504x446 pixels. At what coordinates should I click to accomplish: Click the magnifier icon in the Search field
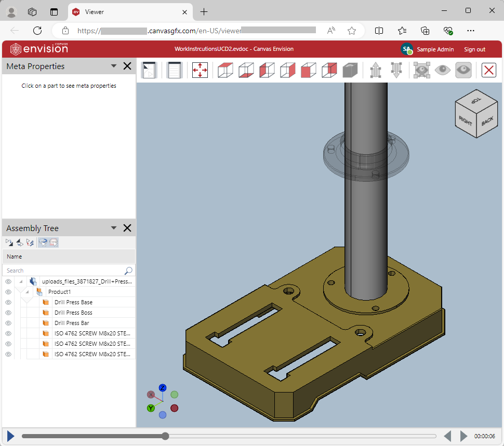click(128, 271)
